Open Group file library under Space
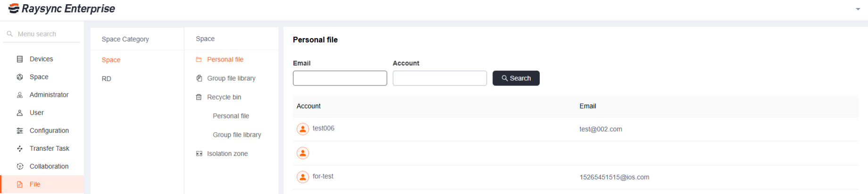 click(x=231, y=78)
